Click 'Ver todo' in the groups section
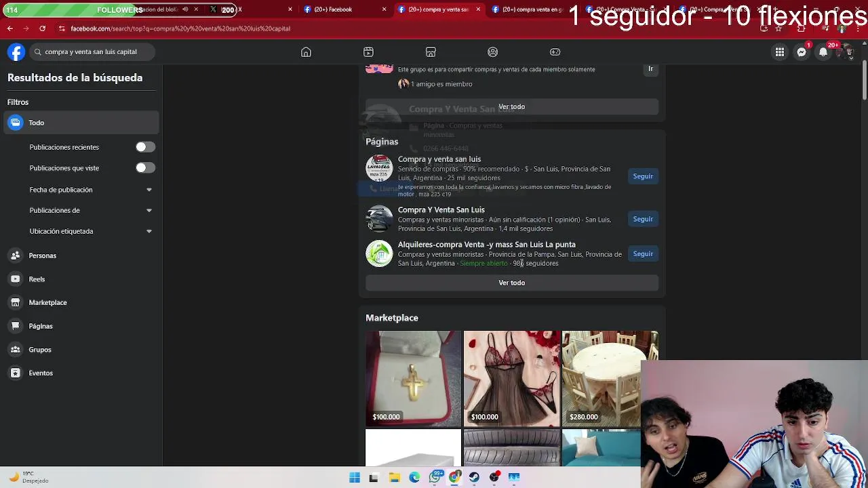 pyautogui.click(x=512, y=106)
